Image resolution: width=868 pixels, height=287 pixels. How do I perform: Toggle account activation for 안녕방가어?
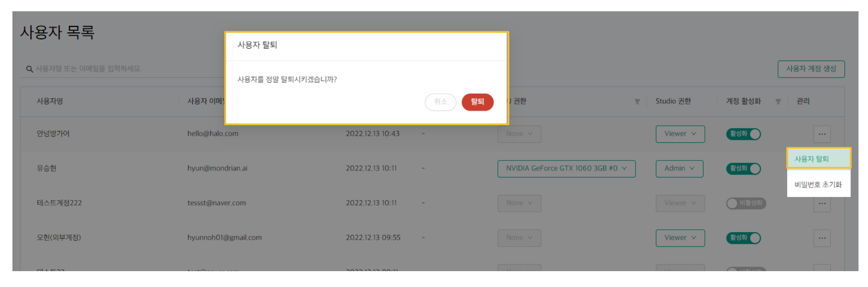point(743,134)
